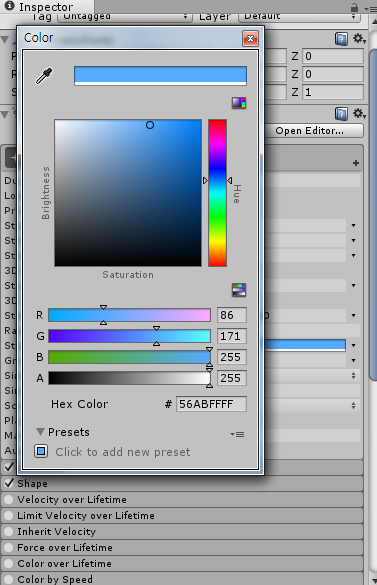
Task: Open help for the Transform component
Action: pos(341,38)
